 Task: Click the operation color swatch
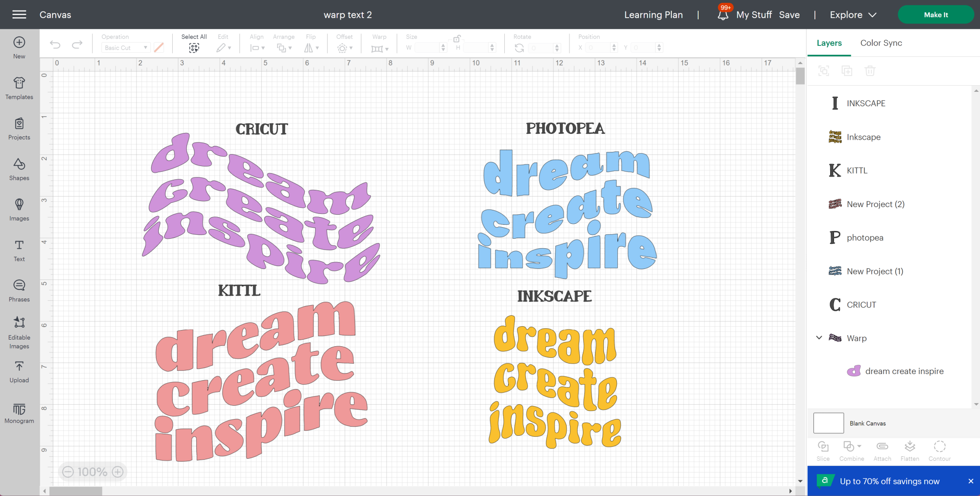pyautogui.click(x=158, y=48)
